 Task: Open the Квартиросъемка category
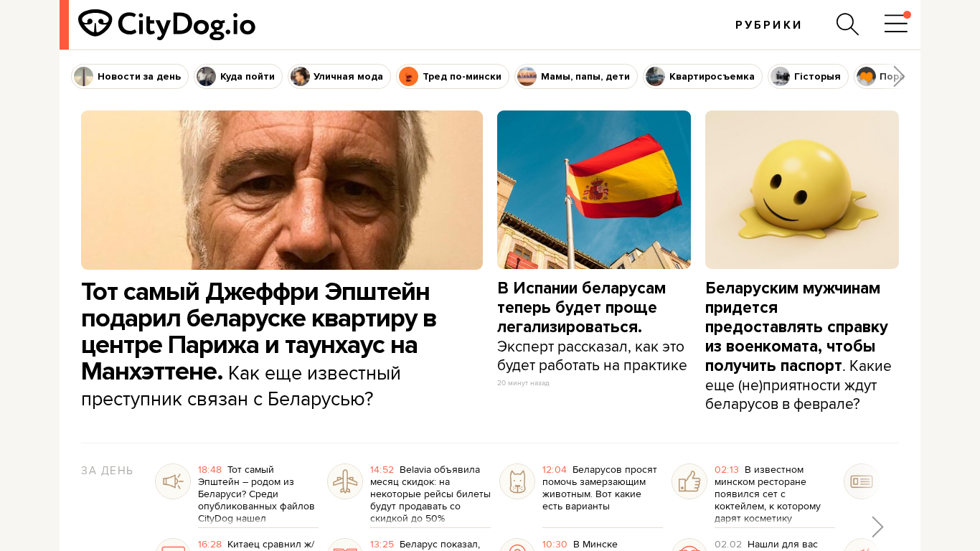702,76
